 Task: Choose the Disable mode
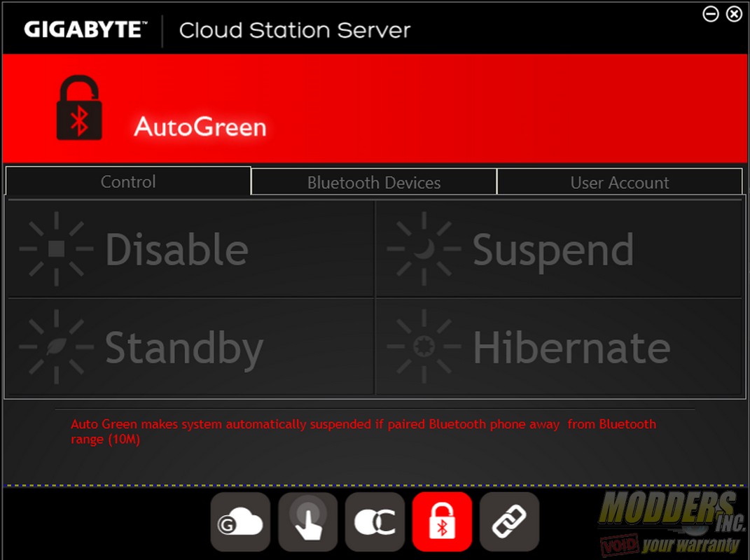[190, 248]
